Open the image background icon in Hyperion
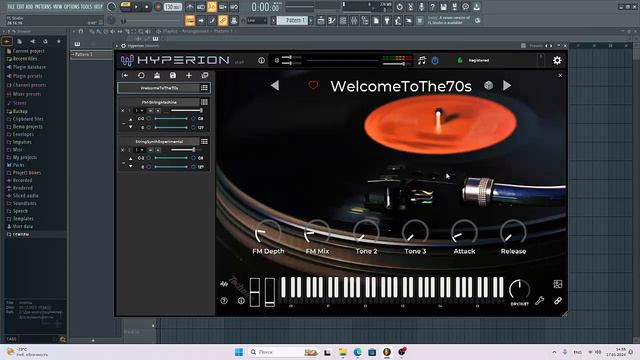Image resolution: width=640 pixels, height=360 pixels. 558,284
